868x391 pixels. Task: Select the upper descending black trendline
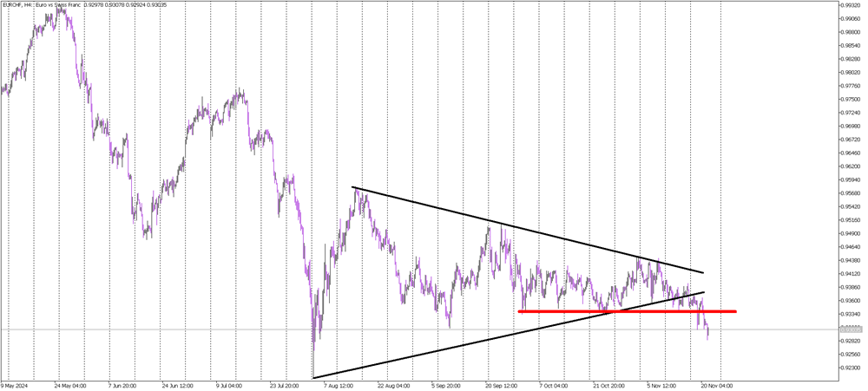tap(528, 230)
